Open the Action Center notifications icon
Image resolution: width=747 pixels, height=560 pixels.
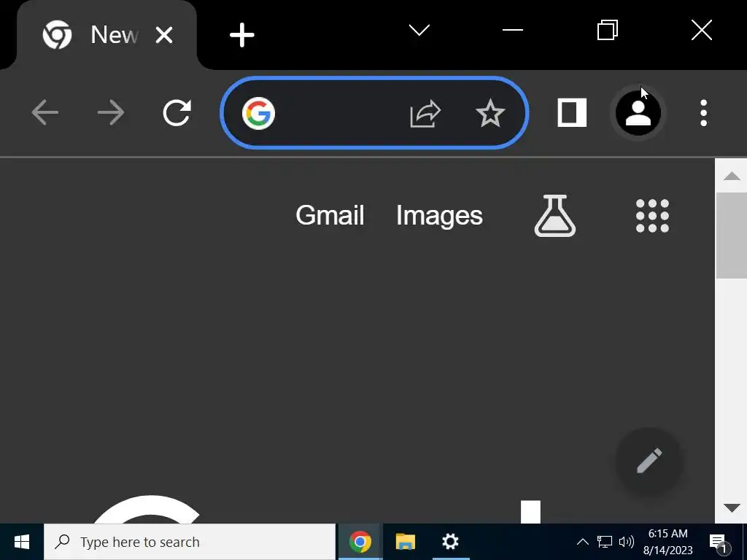[x=719, y=542]
